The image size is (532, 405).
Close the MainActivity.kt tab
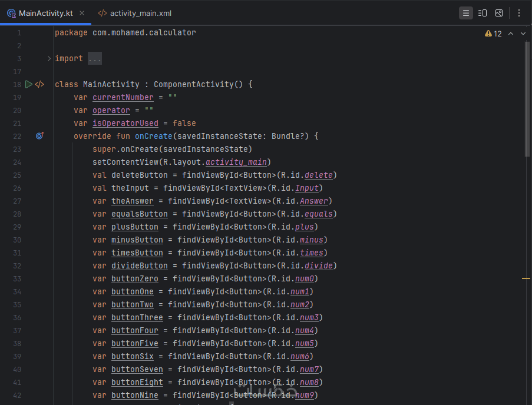(x=82, y=13)
